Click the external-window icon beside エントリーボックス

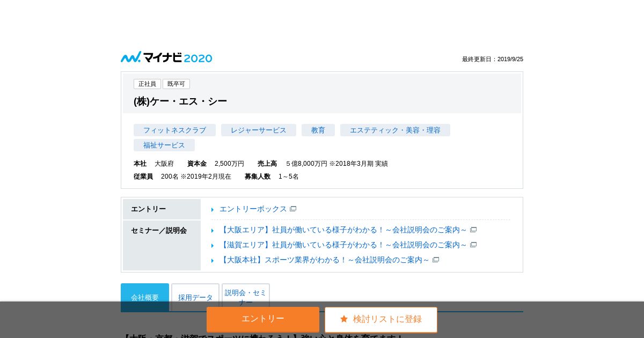click(293, 209)
